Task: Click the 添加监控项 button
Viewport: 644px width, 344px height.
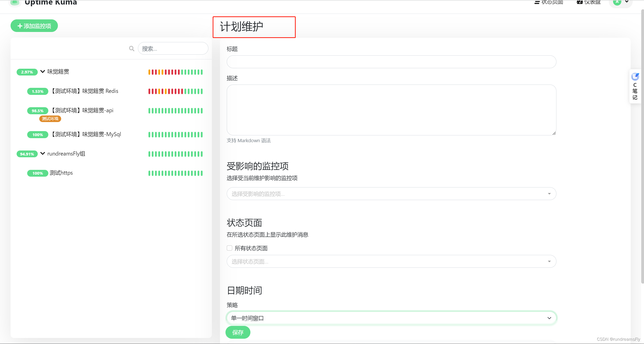Action: pyautogui.click(x=34, y=26)
